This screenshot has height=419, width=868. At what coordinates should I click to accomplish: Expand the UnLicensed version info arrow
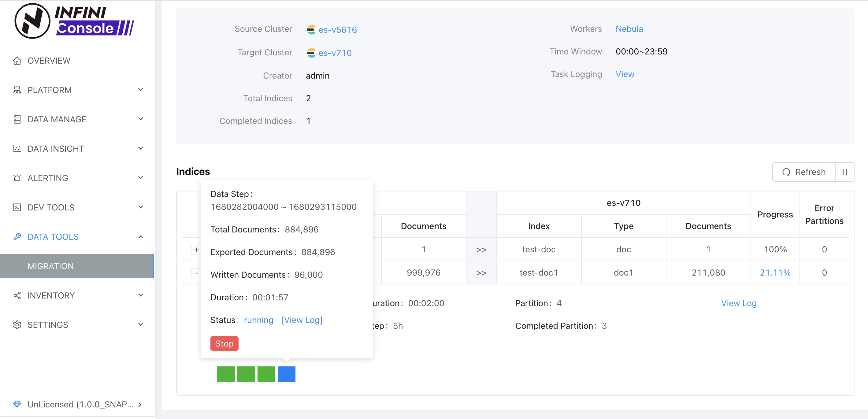pyautogui.click(x=140, y=405)
